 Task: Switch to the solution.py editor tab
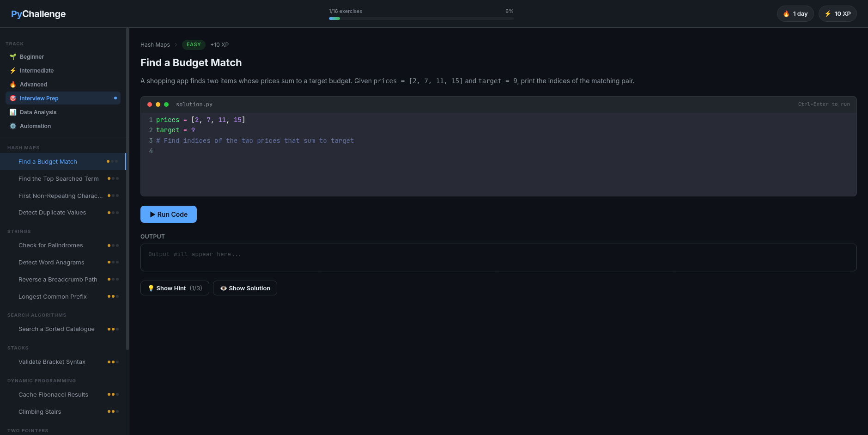(x=194, y=104)
